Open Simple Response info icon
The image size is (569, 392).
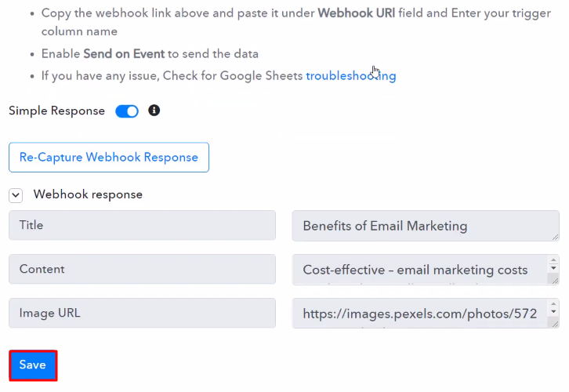pos(154,111)
